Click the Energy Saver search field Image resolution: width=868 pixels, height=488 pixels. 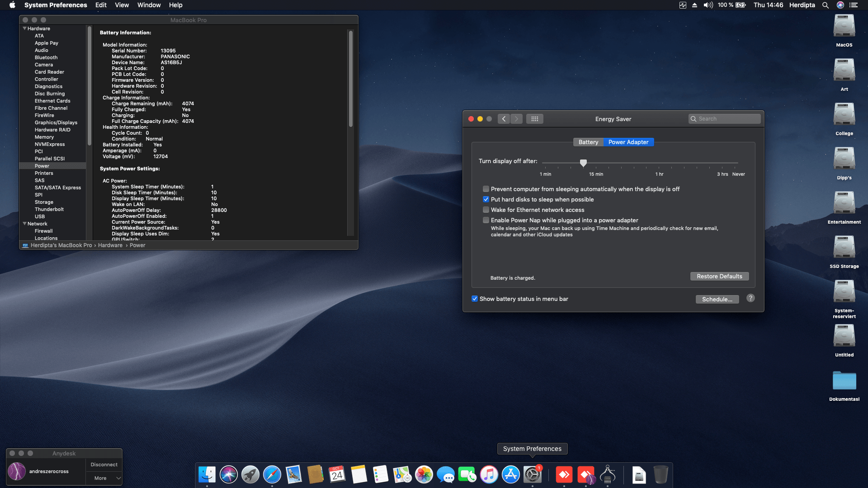click(x=724, y=118)
